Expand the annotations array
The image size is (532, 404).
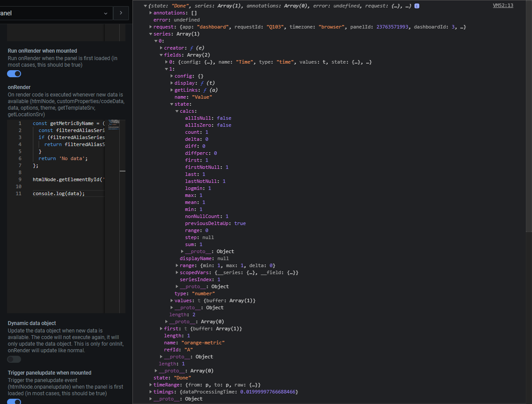(150, 13)
